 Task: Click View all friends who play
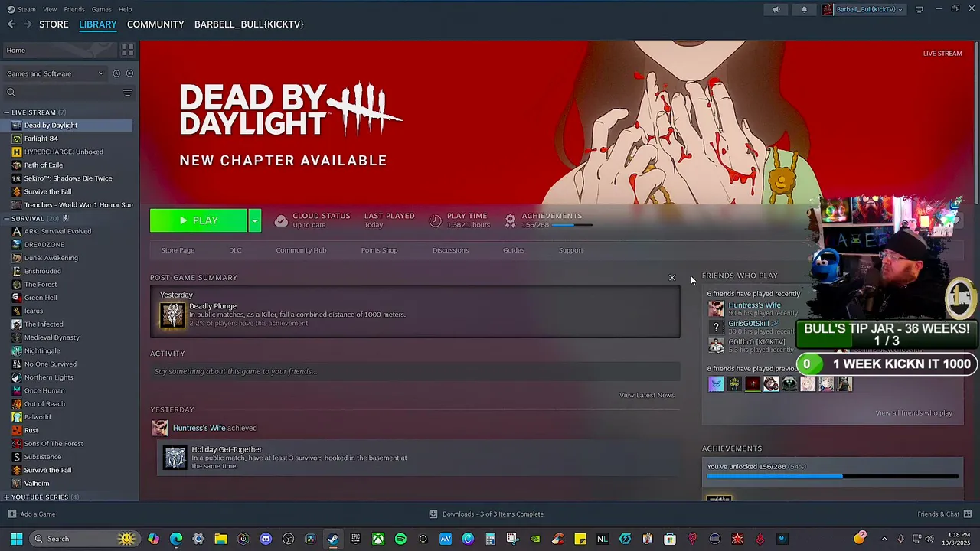coord(913,413)
